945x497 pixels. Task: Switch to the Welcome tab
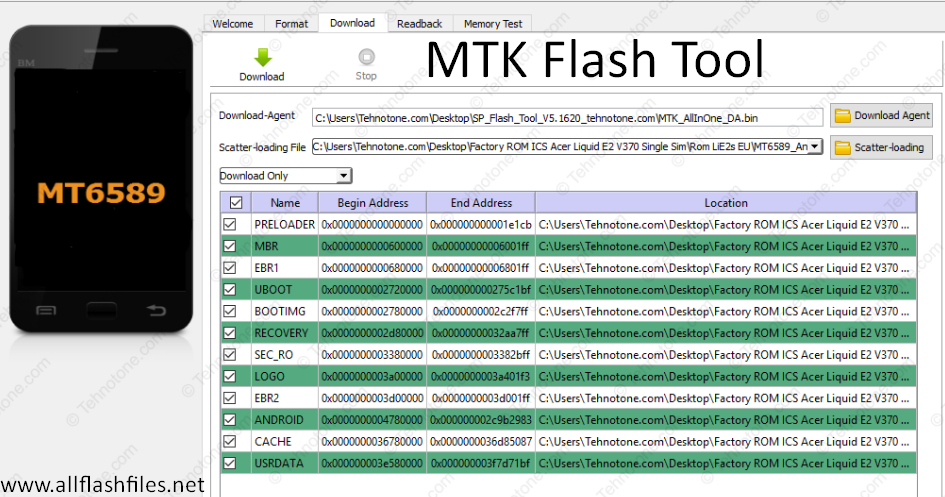pyautogui.click(x=232, y=23)
